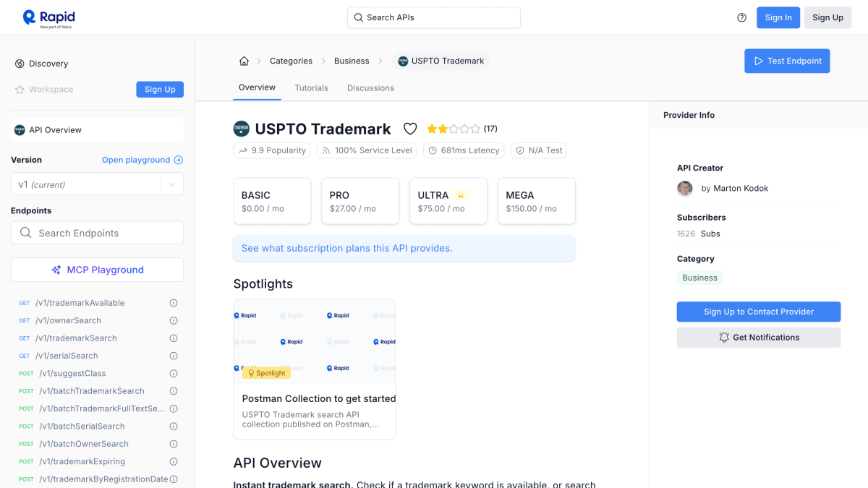Click the Rapid logo in header
The image size is (868, 488).
(x=48, y=17)
